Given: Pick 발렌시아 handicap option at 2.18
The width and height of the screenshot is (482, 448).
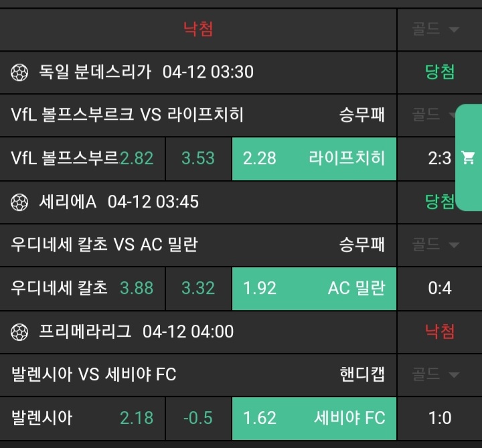Looking at the screenshot, I should pos(82,418).
